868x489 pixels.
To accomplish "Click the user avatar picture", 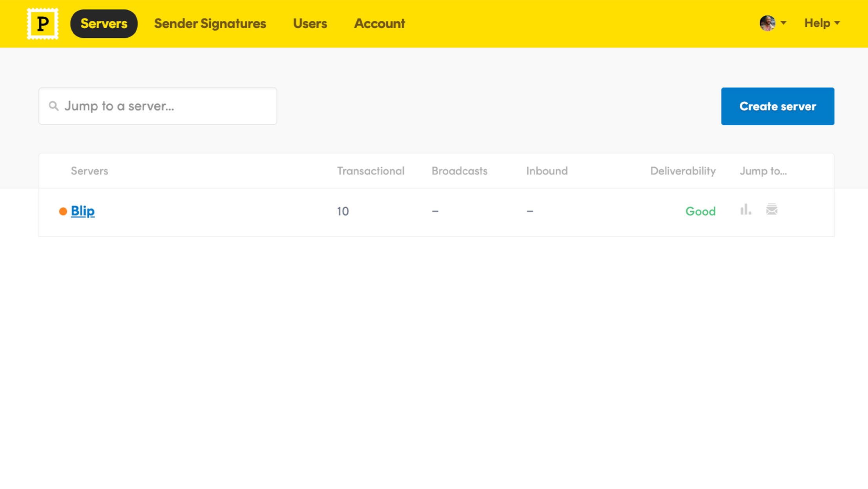I will (x=767, y=23).
